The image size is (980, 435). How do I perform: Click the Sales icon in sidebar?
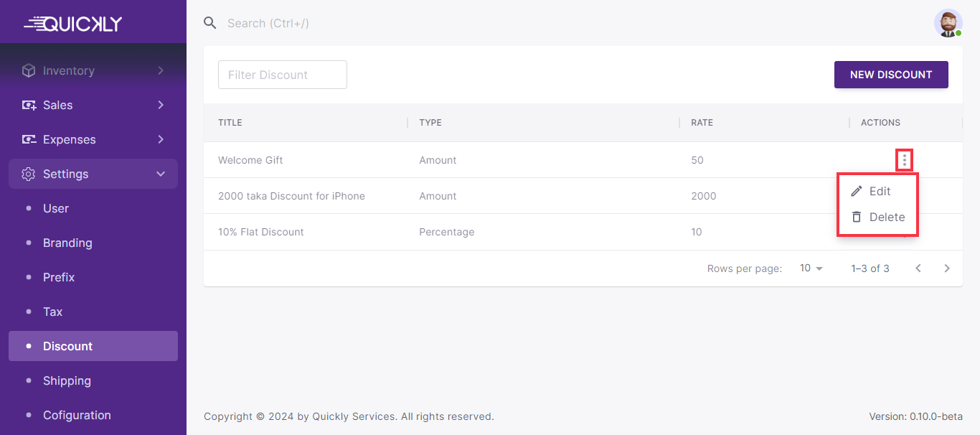coord(29,105)
